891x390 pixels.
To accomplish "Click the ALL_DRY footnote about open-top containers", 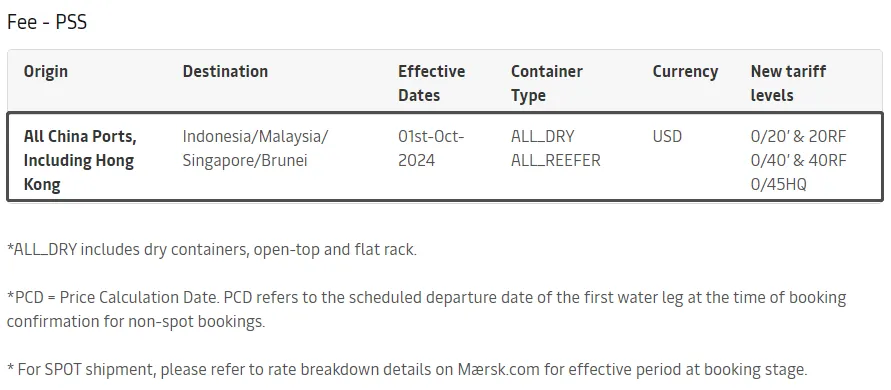I will click(211, 250).
